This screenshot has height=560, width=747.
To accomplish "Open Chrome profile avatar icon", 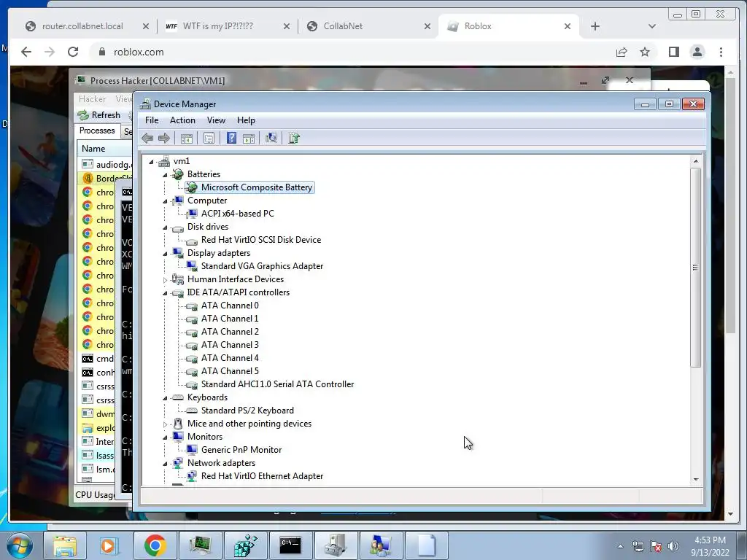I will click(x=697, y=52).
